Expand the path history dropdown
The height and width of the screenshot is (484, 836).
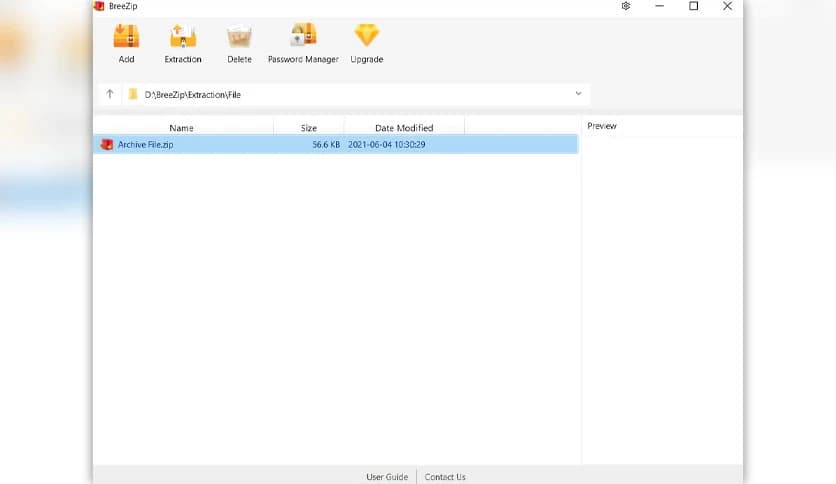(x=578, y=94)
